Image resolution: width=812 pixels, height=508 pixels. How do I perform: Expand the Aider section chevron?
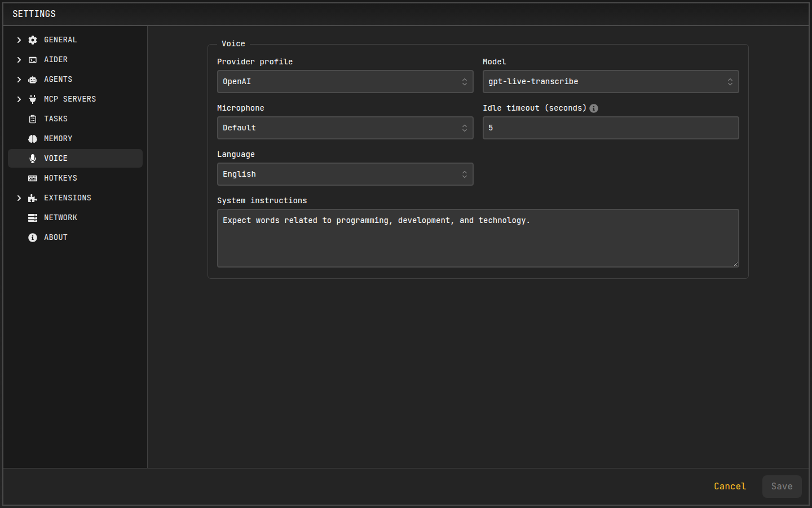19,60
